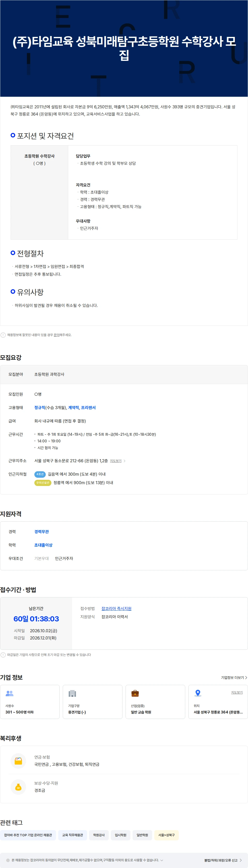The width and height of the screenshot is (248, 868).
Task: Click the job posting title banner
Action: click(124, 48)
